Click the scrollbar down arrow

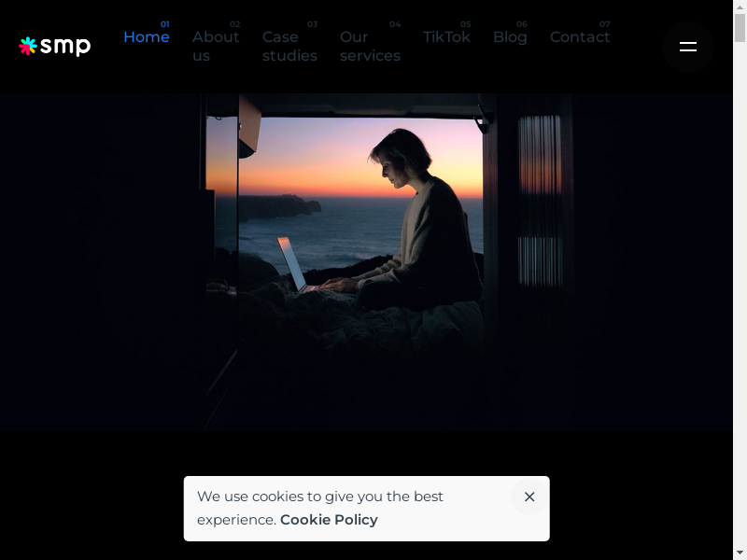pyautogui.click(x=740, y=553)
